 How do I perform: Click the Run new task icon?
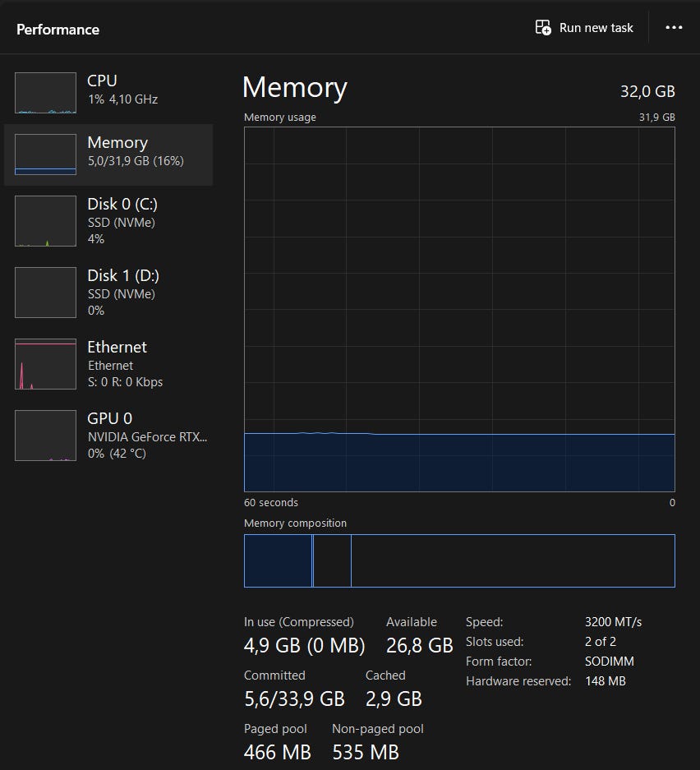(543, 28)
